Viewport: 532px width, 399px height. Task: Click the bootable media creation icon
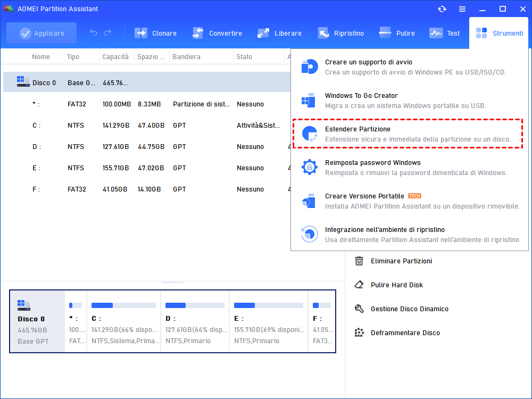310,66
